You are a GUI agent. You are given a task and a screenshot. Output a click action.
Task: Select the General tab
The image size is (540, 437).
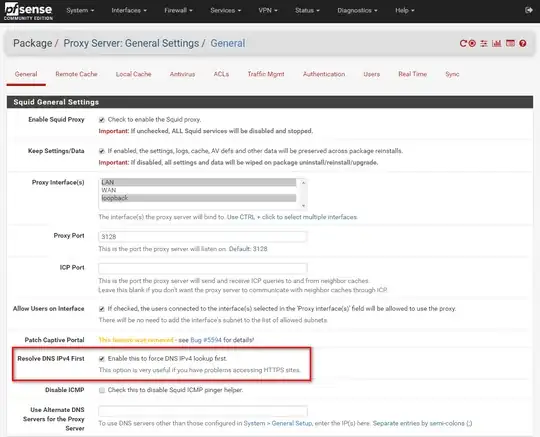[x=26, y=74]
